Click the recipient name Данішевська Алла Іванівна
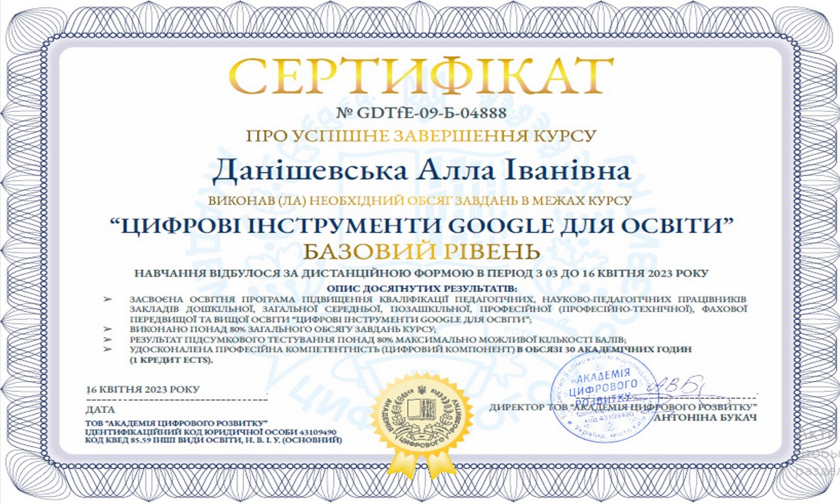The width and height of the screenshot is (840, 504). pyautogui.click(x=421, y=171)
